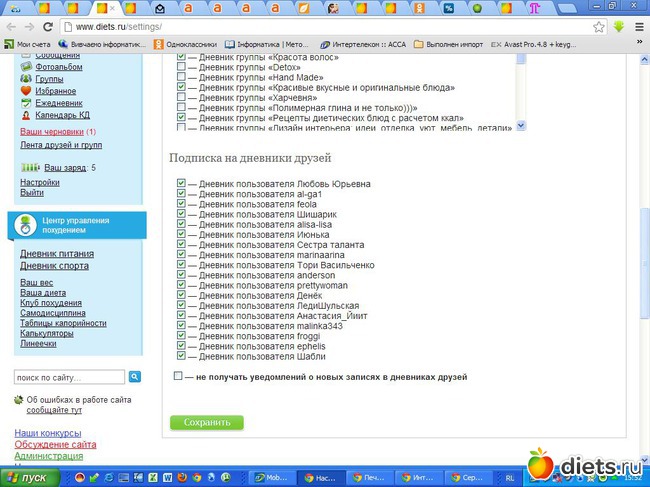Screen dimensions: 650x487
Task: Click the green download arrow extension icon
Action: coord(620,26)
